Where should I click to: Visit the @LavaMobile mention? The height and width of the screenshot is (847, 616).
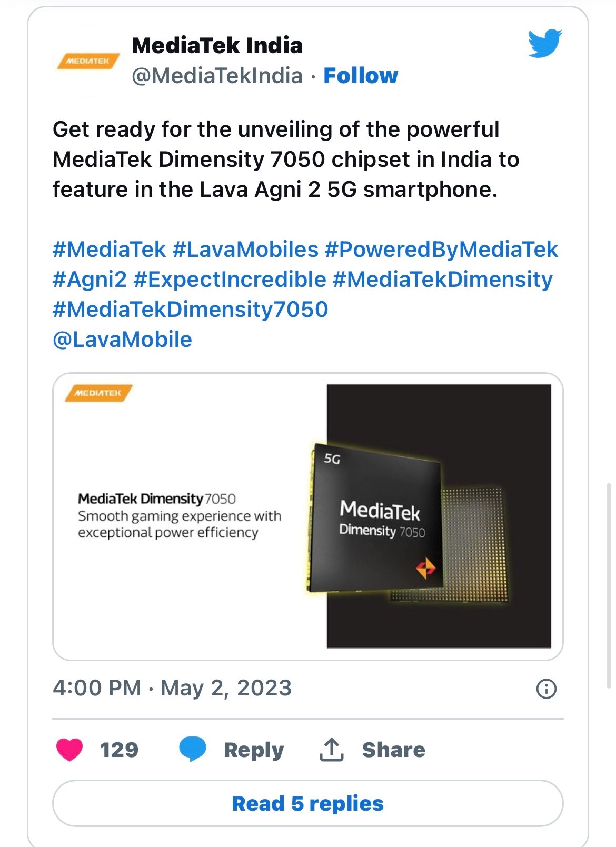pyautogui.click(x=122, y=340)
